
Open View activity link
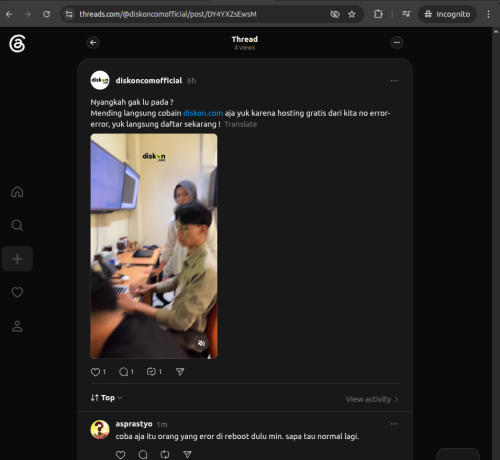click(x=372, y=399)
